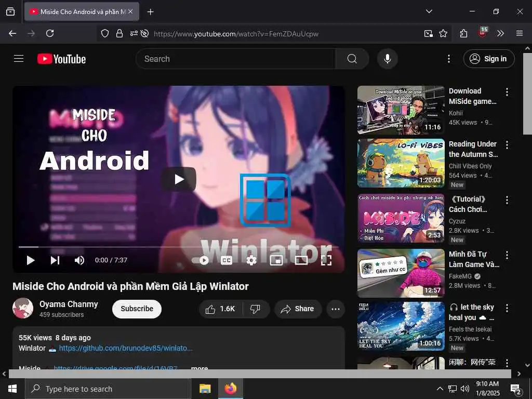Open the notification center icon
Screen dimensions: 532x399
pyautogui.click(x=516, y=389)
